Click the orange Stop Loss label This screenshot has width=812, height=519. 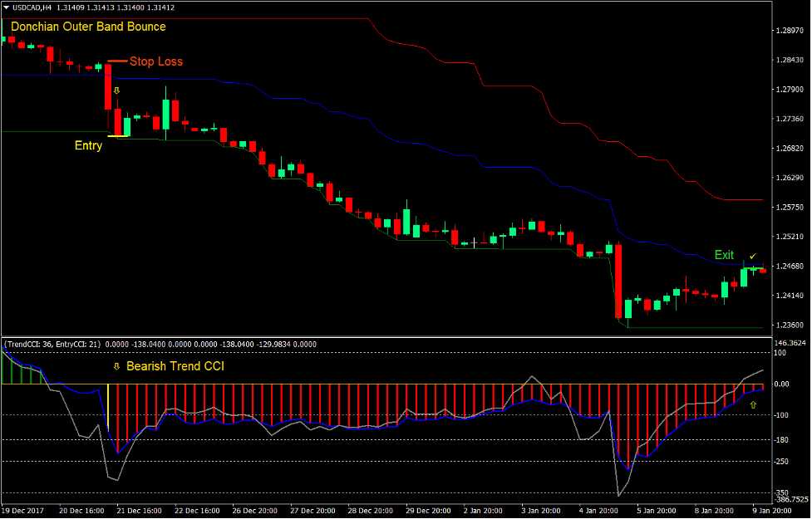[156, 61]
